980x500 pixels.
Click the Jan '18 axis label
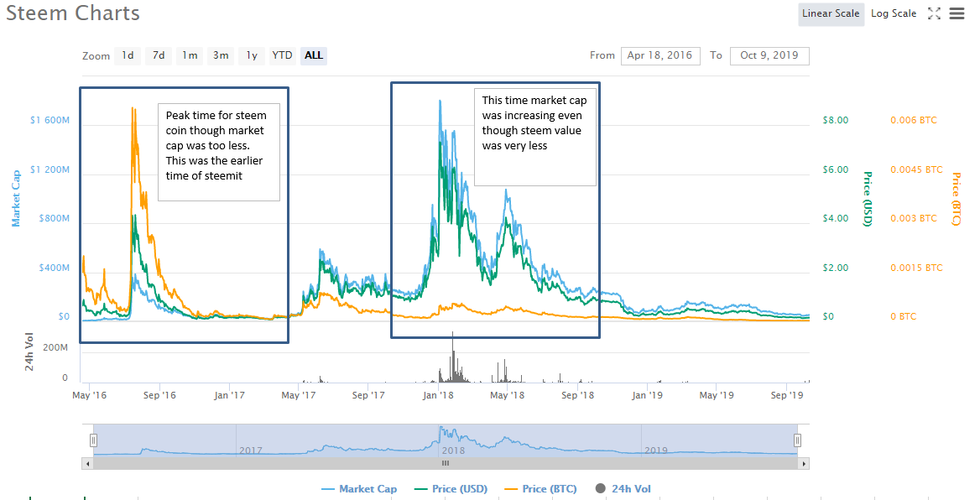(x=438, y=395)
